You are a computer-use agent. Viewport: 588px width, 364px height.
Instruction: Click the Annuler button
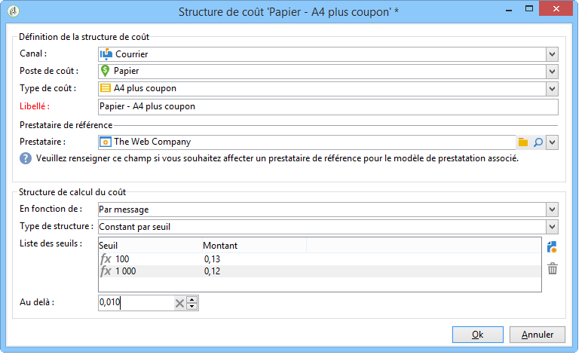(x=537, y=335)
